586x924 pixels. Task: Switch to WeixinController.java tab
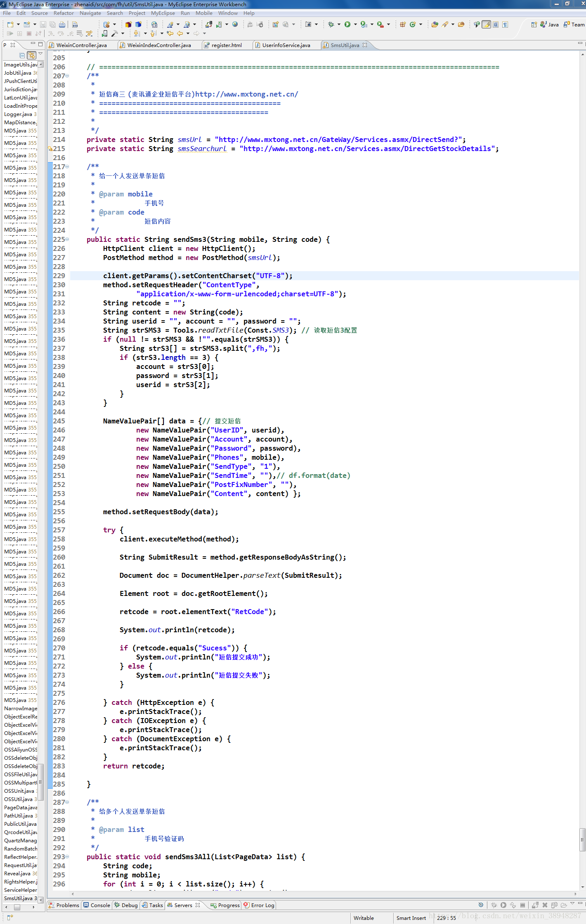(x=82, y=45)
